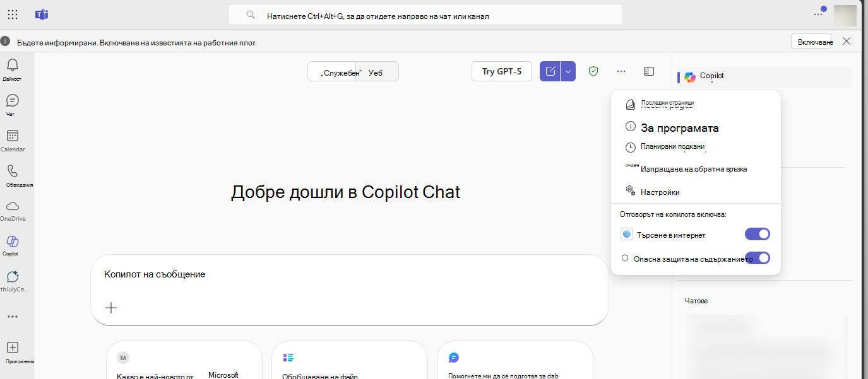
Task: Select the „Служебен“ mode toggle
Action: [x=333, y=71]
